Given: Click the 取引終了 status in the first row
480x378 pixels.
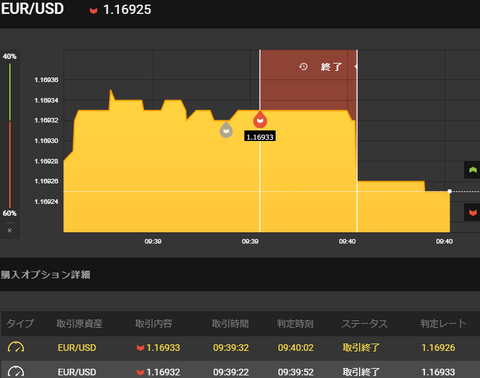Looking at the screenshot, I should click(x=361, y=348).
